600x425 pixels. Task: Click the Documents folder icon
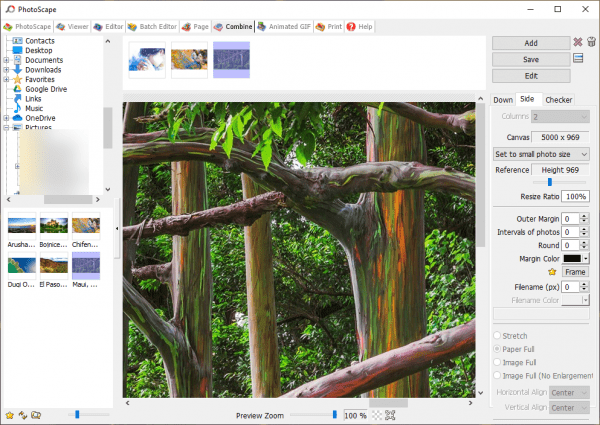click(x=17, y=60)
